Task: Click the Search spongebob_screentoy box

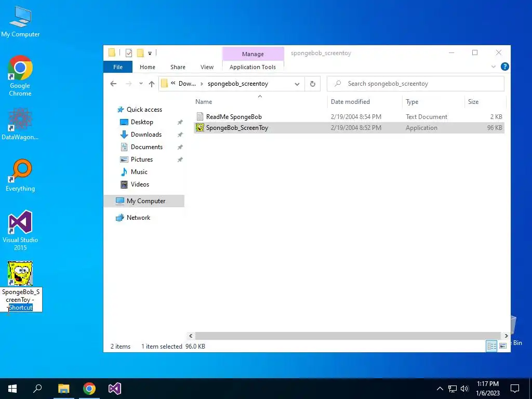Action: point(415,84)
